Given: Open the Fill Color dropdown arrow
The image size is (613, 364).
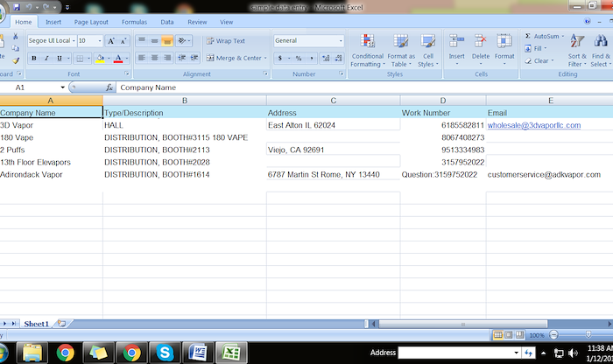Looking at the screenshot, I should pyautogui.click(x=109, y=59).
